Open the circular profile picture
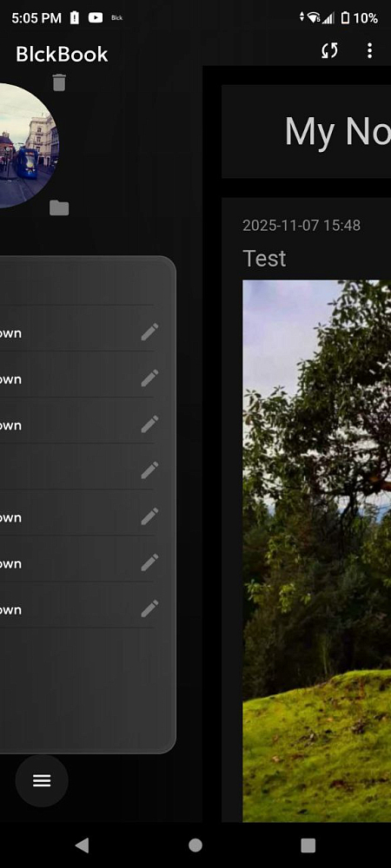The image size is (391, 868). 30,146
